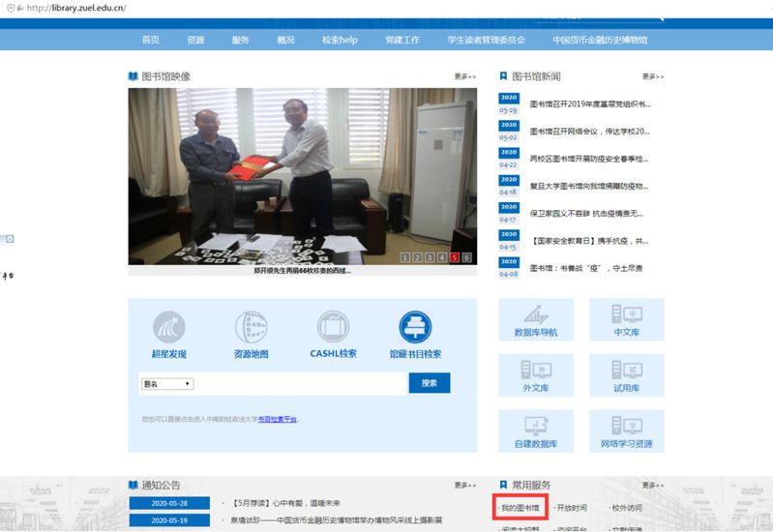Open the 校外访问 service link
Image resolution: width=773 pixels, height=532 pixels.
(x=627, y=508)
